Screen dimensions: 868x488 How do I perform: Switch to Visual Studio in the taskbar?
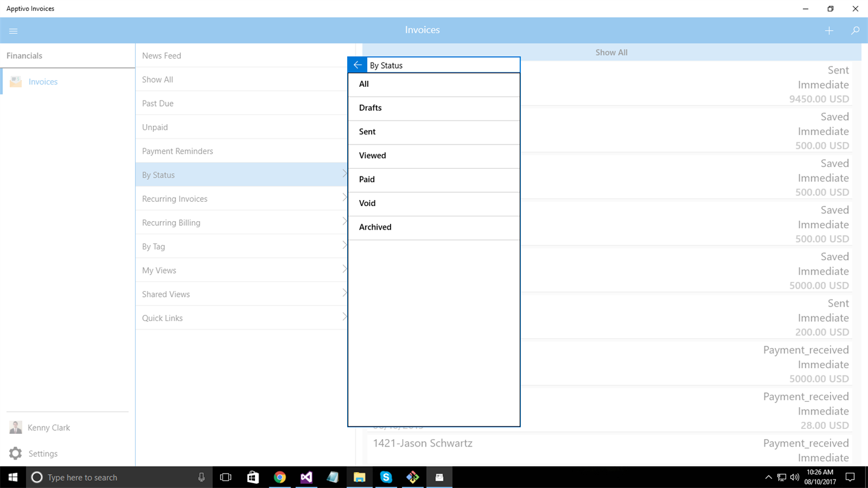click(x=306, y=477)
